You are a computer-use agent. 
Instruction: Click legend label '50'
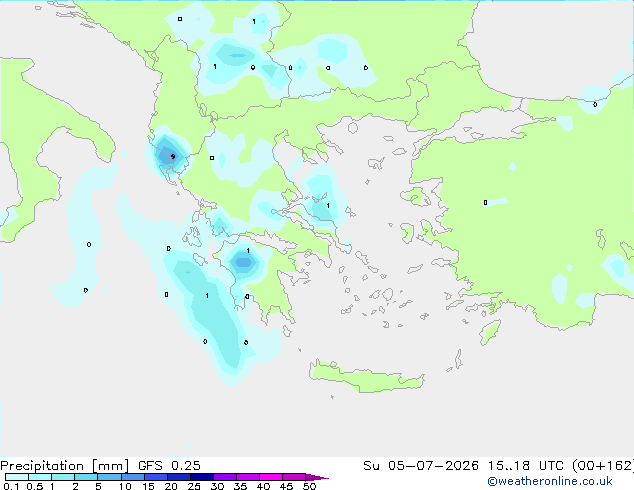point(309,486)
